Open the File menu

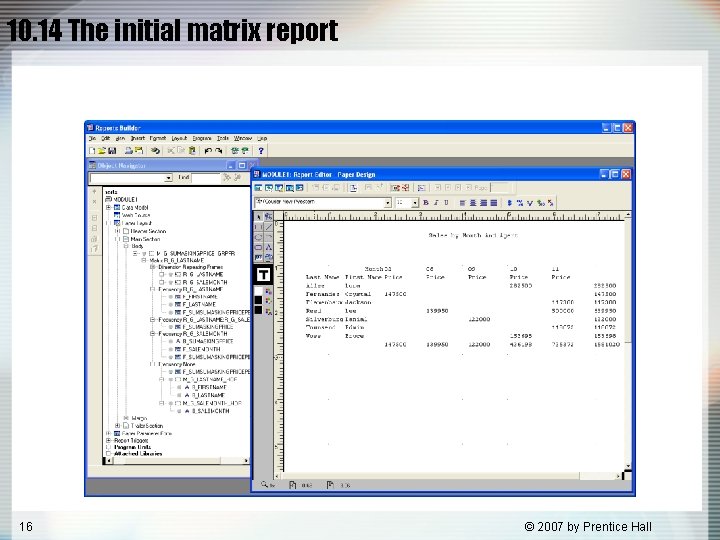92,138
